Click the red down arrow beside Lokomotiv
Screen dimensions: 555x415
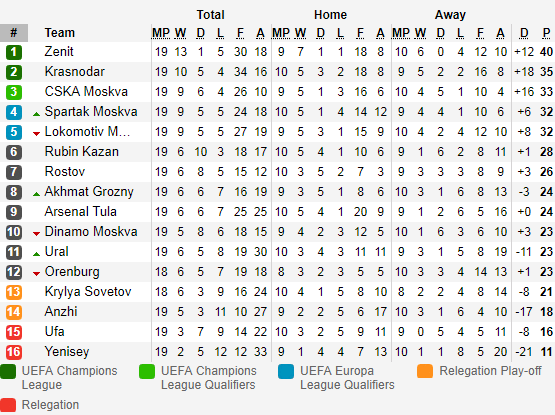[36, 134]
